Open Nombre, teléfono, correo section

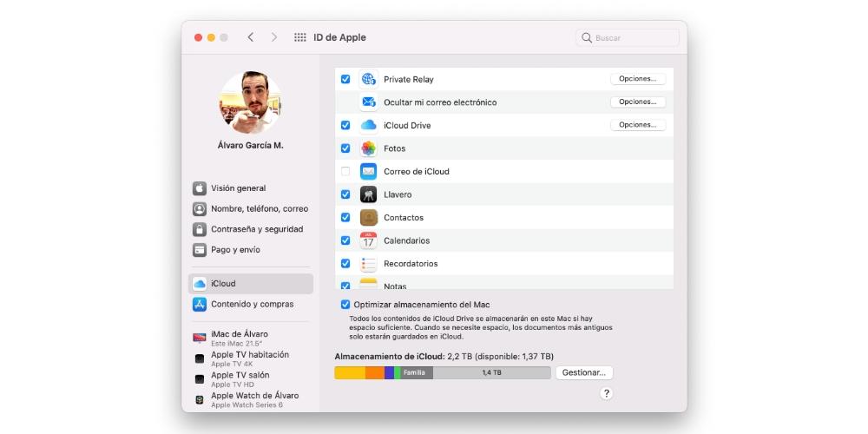pyautogui.click(x=251, y=208)
